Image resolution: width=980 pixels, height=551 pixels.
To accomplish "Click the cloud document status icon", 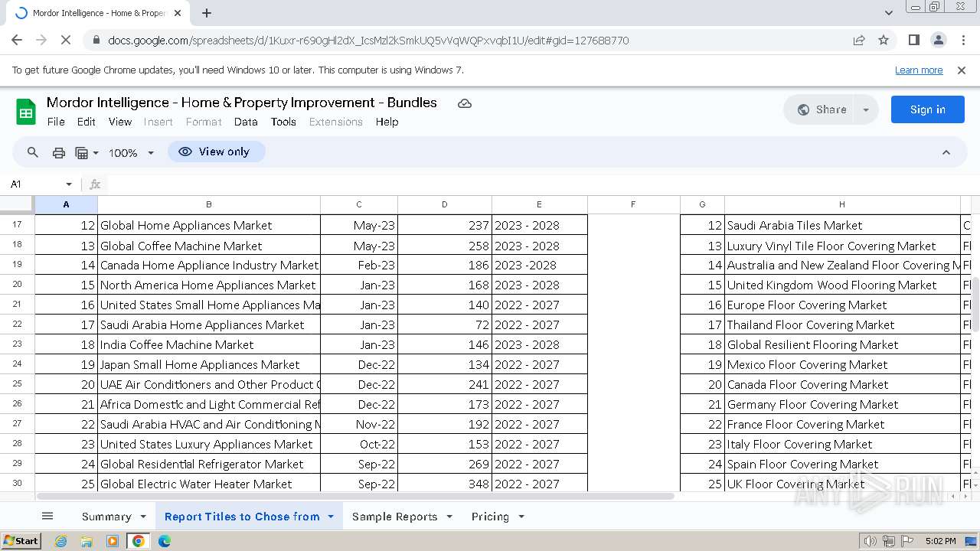I will (464, 103).
